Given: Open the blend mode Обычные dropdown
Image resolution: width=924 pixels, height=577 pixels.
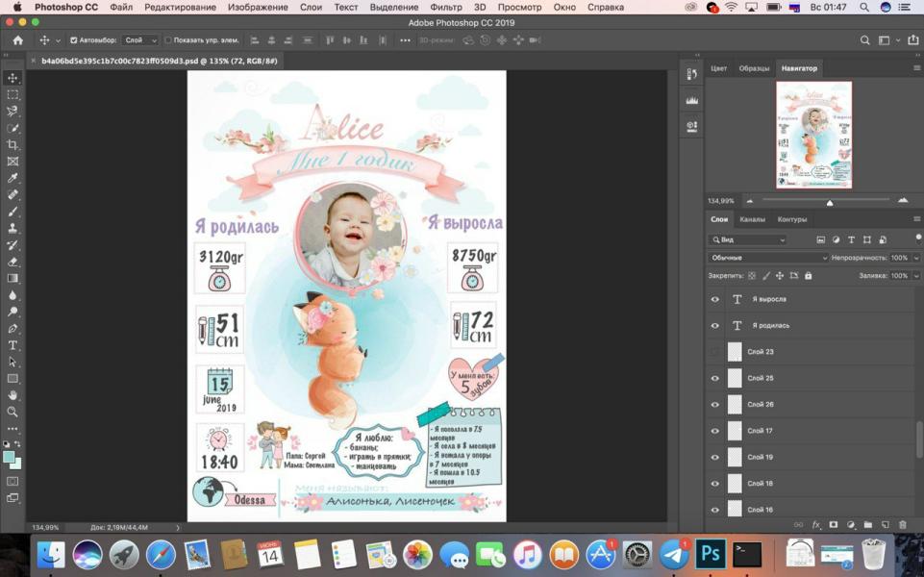Looking at the screenshot, I should point(768,258).
